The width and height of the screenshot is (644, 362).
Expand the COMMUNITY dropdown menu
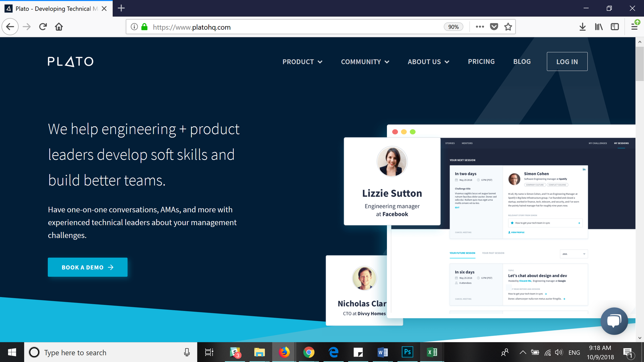365,62
